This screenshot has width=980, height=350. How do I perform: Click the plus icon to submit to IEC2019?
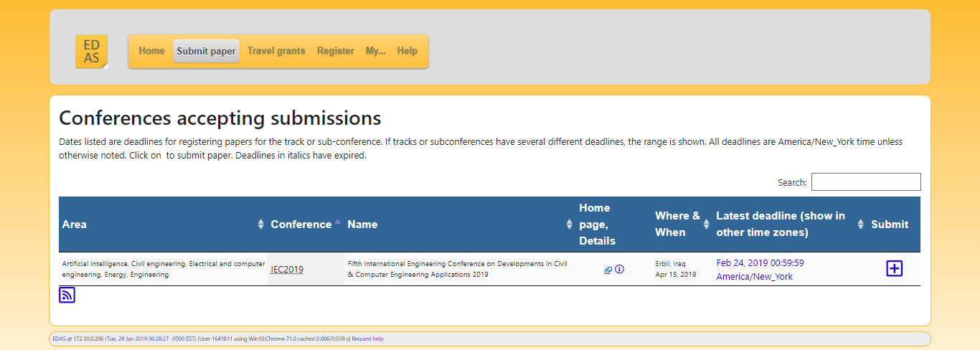click(x=894, y=269)
